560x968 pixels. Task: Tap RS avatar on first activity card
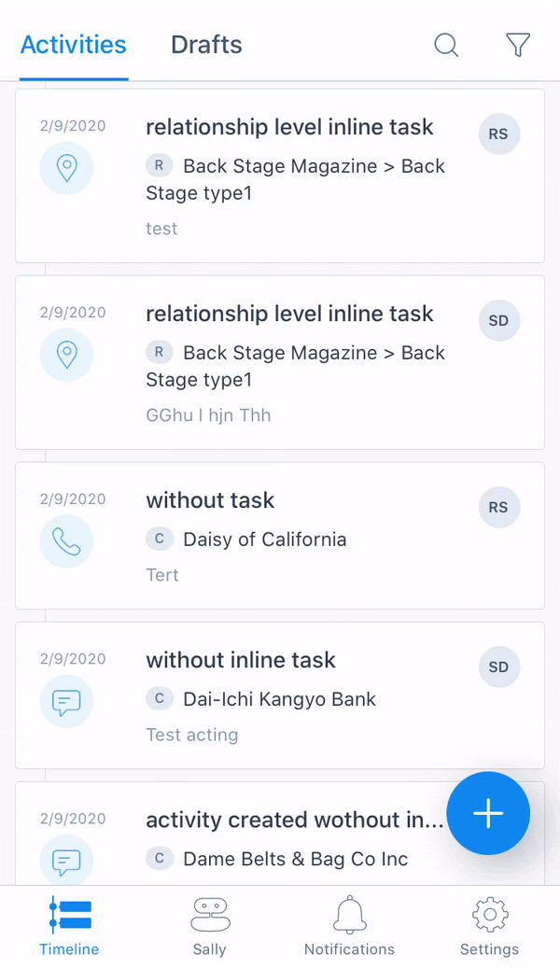tap(498, 134)
